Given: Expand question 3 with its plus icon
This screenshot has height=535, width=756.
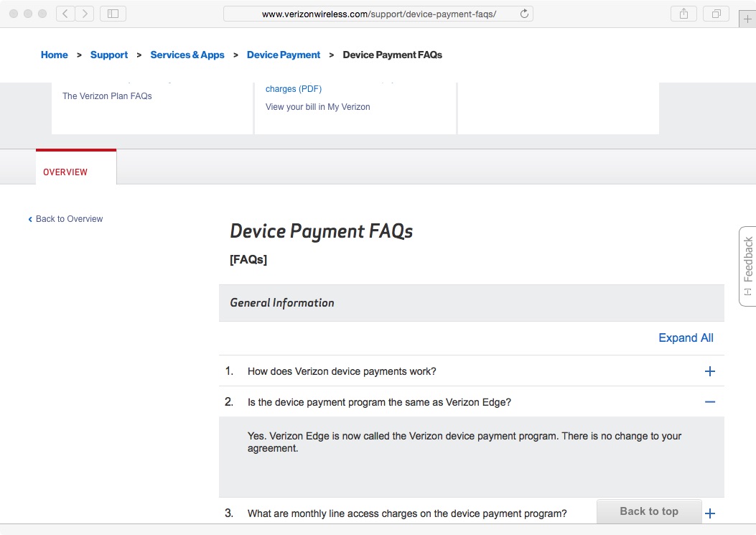Looking at the screenshot, I should click(710, 513).
